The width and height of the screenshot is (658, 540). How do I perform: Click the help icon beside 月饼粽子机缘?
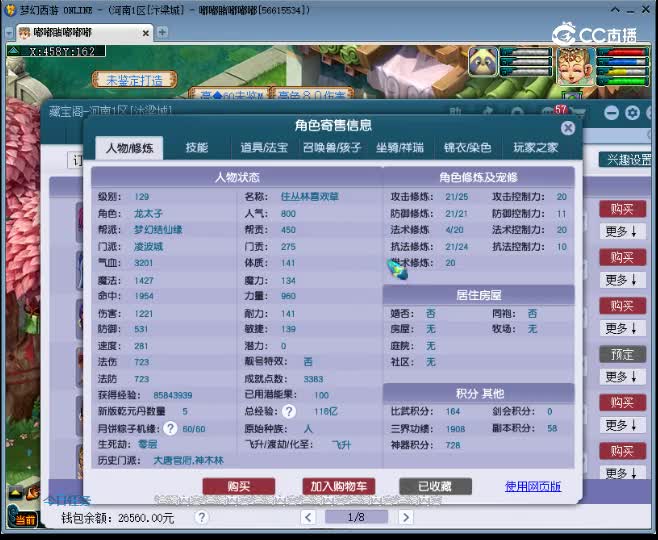pyautogui.click(x=170, y=428)
